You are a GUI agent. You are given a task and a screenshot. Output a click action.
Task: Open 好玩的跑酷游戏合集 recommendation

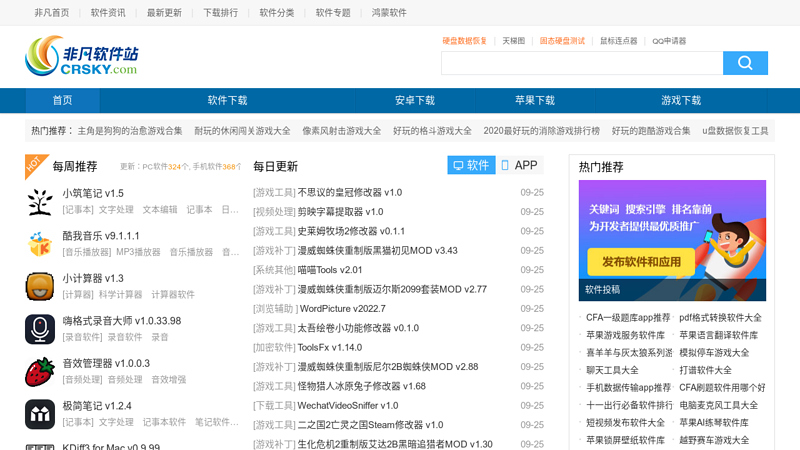tap(651, 131)
